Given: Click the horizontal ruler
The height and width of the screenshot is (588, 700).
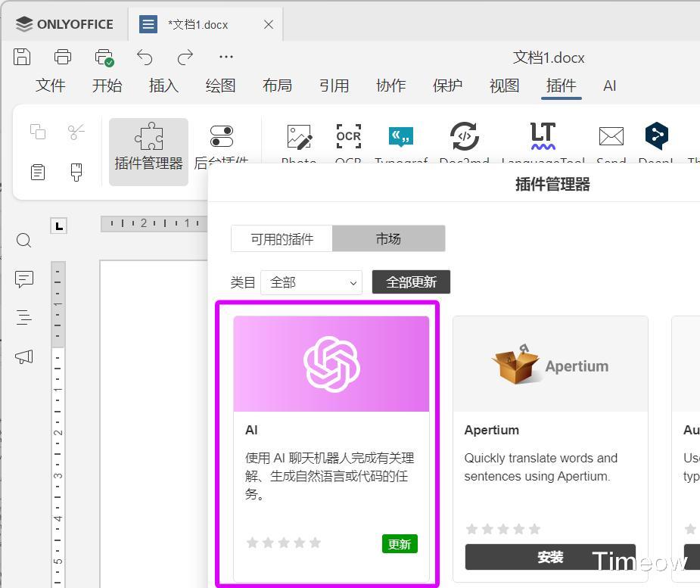Looking at the screenshot, I should point(154,223).
